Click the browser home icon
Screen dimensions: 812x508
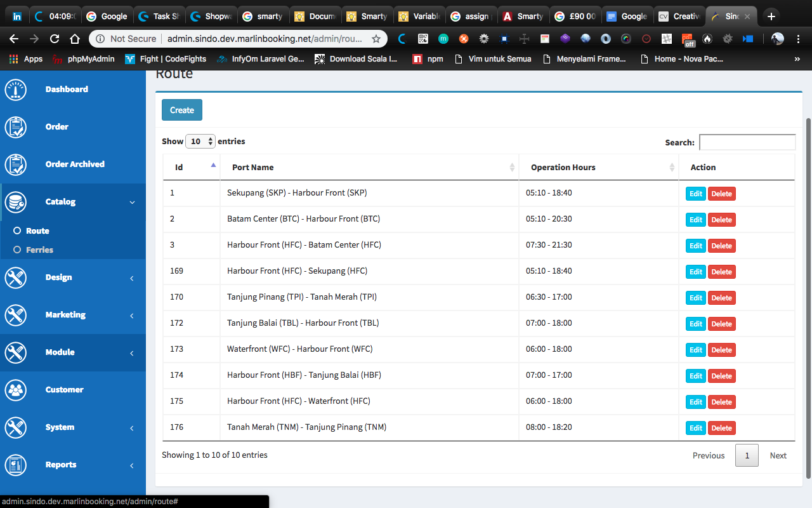coord(74,39)
